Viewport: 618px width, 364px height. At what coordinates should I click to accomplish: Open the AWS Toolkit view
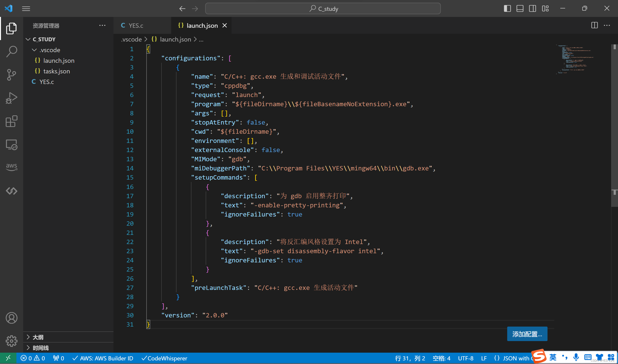point(11,167)
